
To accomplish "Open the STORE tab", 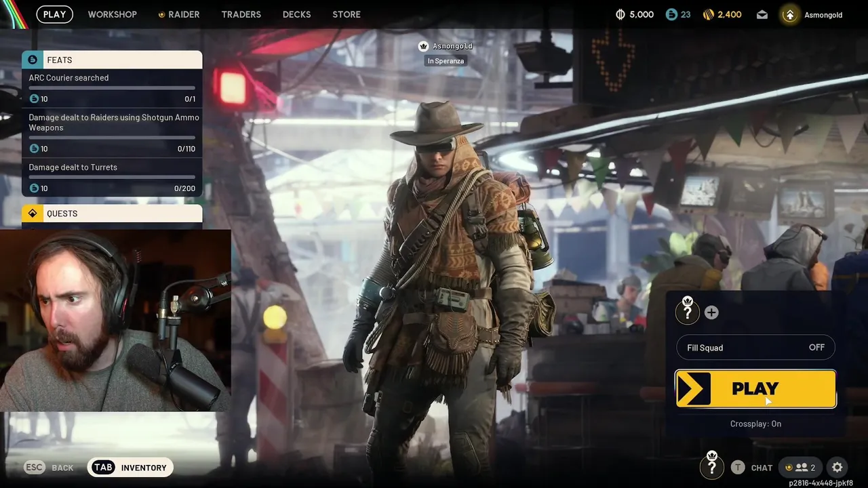I will [347, 14].
